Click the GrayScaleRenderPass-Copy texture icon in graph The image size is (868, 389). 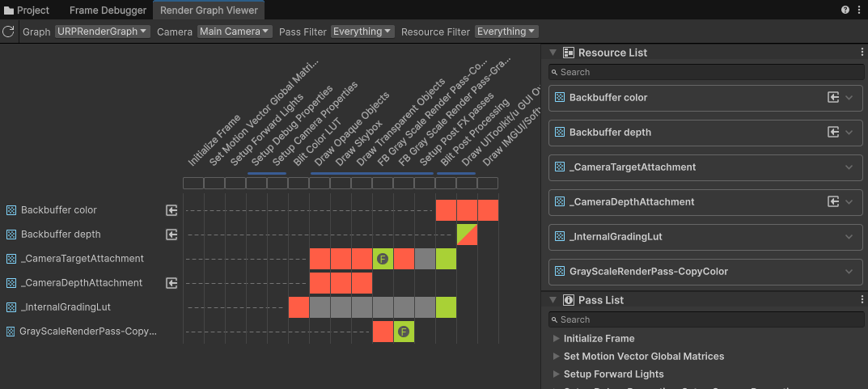11,332
